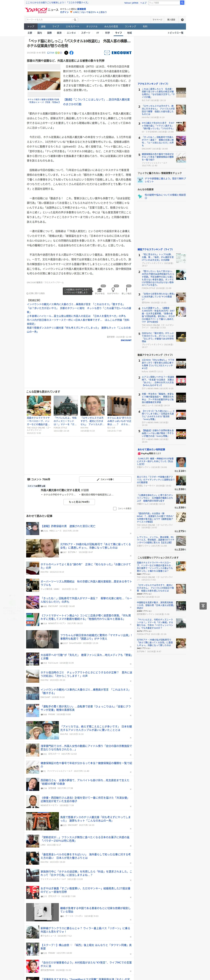
Task: Open the hotel room article photo
Action: tap(44, 81)
